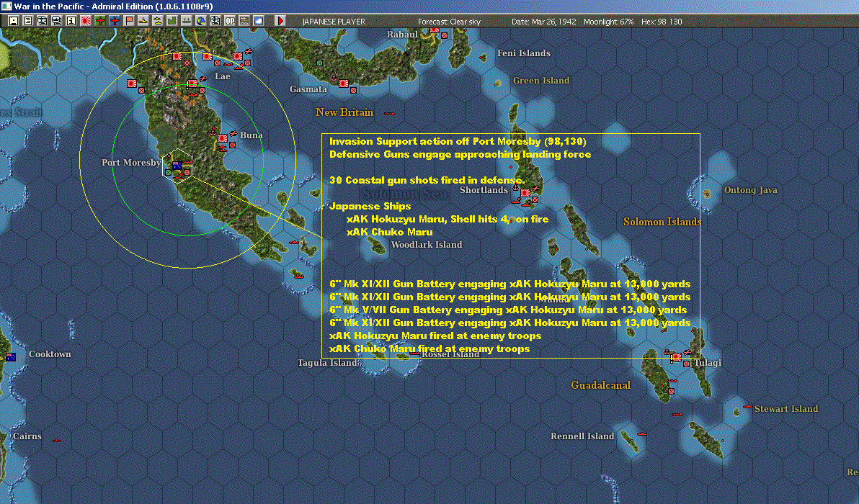This screenshot has height=504, width=859.
Task: Click the 'Ontong Java' map label
Action: point(750,190)
